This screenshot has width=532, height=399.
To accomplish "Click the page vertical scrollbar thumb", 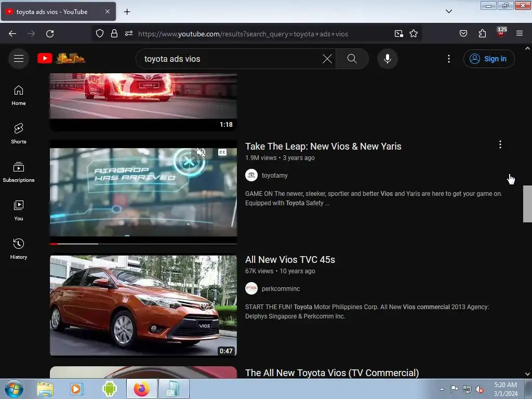I will (527, 204).
